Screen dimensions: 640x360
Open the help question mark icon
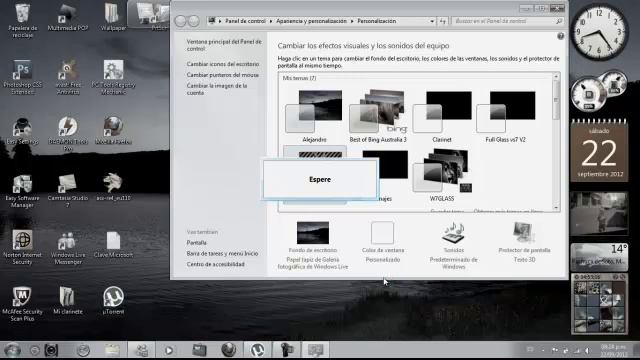click(560, 36)
